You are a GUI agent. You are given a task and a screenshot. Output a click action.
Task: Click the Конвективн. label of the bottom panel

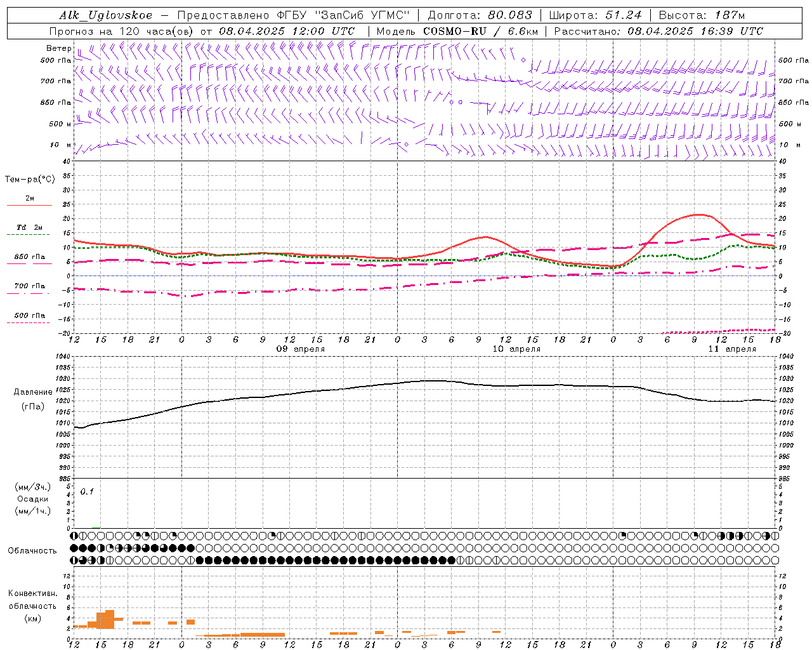(32, 594)
